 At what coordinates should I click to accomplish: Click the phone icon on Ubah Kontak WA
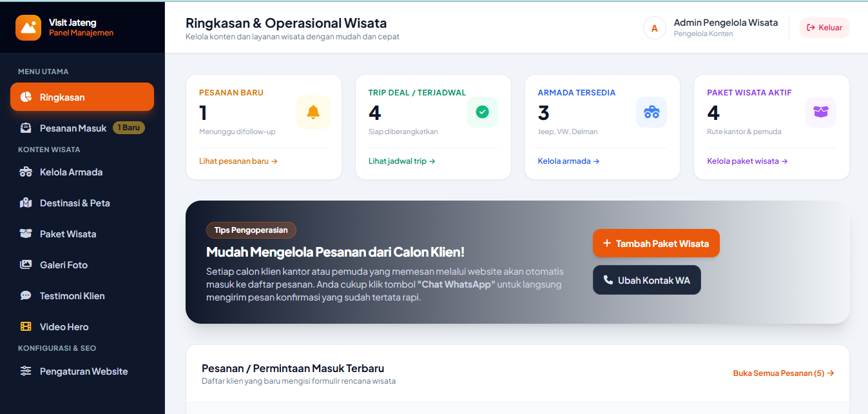tap(608, 280)
